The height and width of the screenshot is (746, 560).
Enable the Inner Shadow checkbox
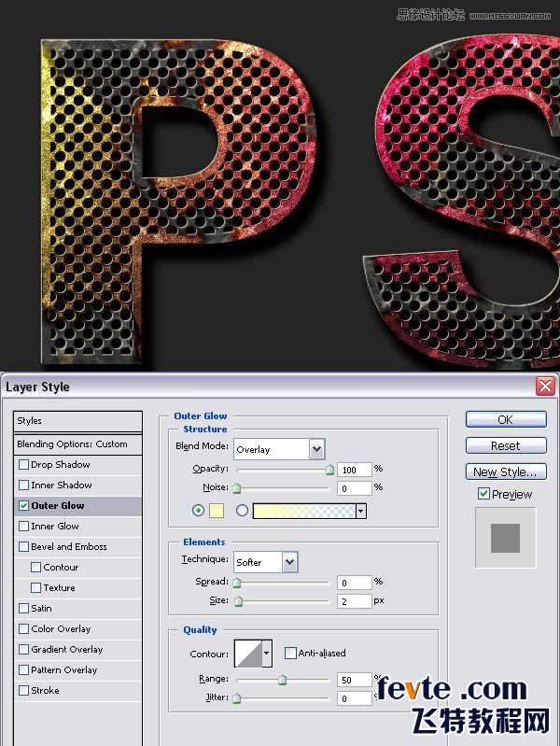(23, 485)
